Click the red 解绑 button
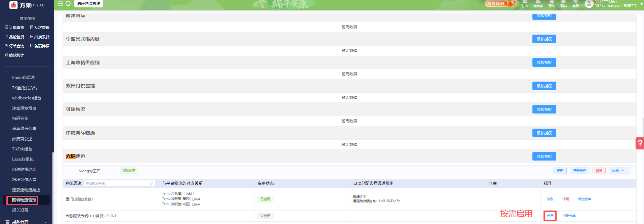The height and width of the screenshot is (224, 644). tap(599, 171)
